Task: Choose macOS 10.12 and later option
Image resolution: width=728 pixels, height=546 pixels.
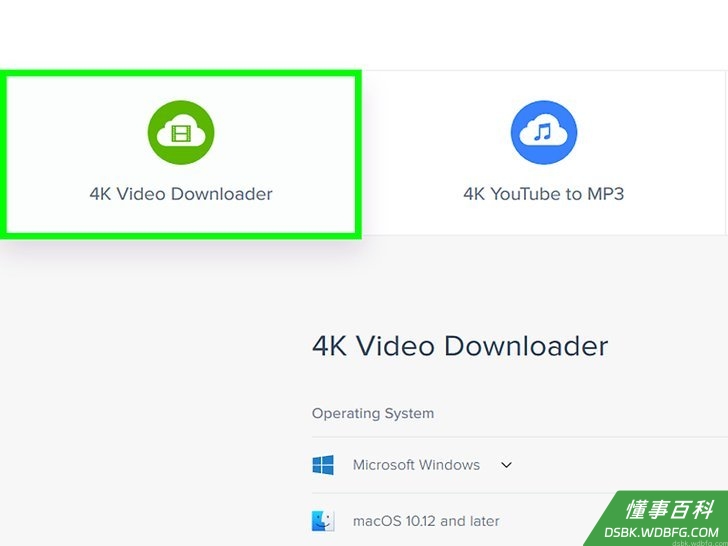Action: (x=426, y=521)
